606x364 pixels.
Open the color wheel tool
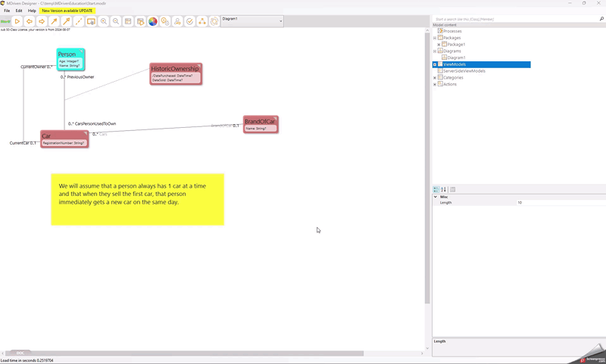[x=152, y=21]
